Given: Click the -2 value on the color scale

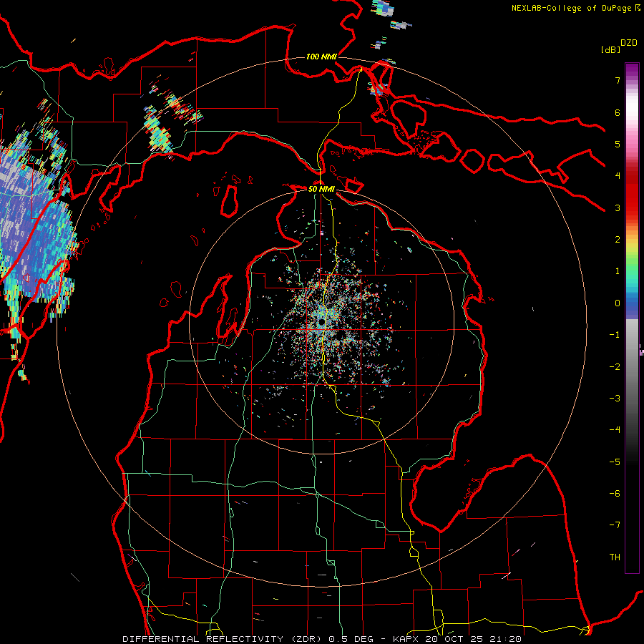Looking at the screenshot, I should point(615,367).
